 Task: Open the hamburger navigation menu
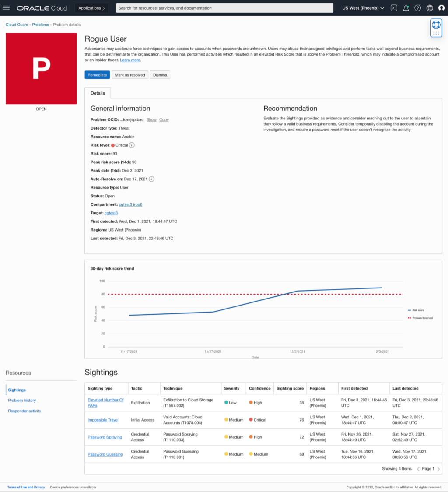click(x=7, y=7)
